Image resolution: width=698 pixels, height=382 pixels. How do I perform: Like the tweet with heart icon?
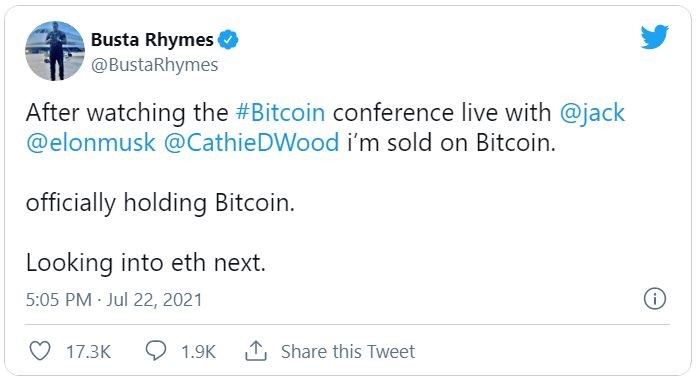tap(40, 351)
